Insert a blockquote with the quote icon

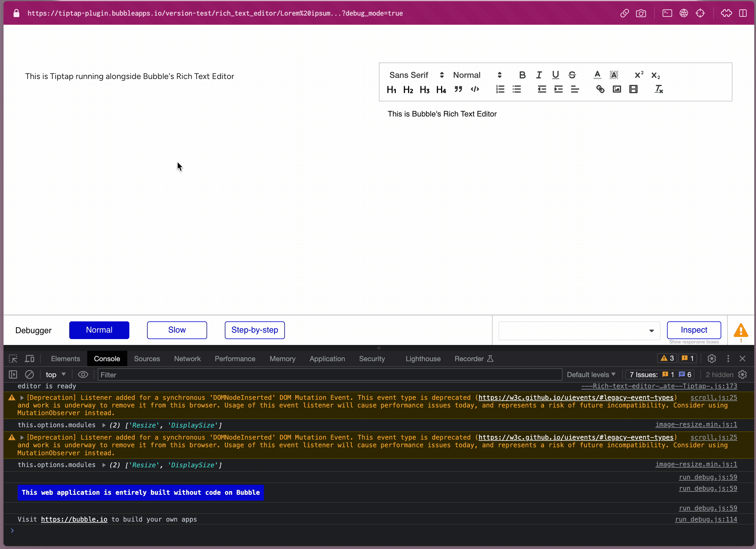(458, 89)
